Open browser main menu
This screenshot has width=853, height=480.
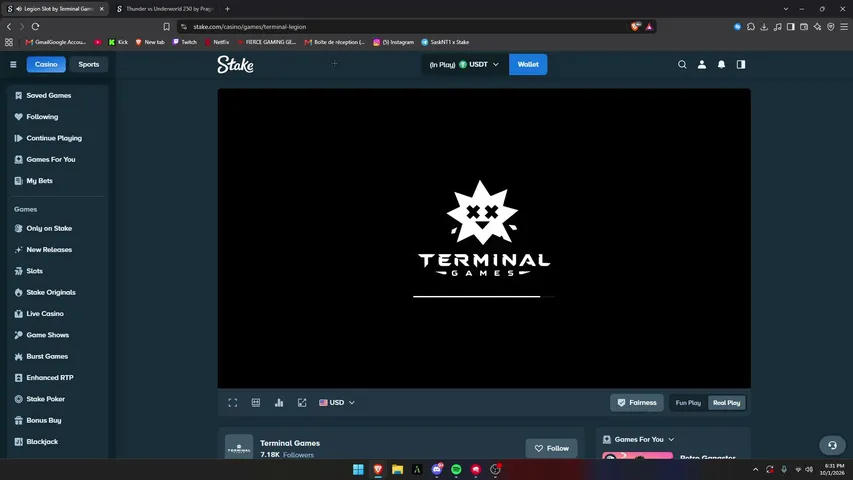coord(844,27)
